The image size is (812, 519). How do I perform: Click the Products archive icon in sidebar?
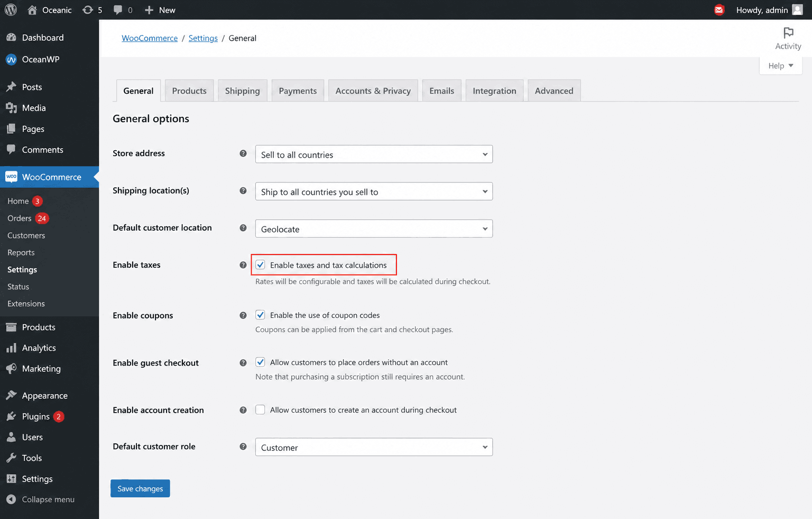tap(11, 327)
